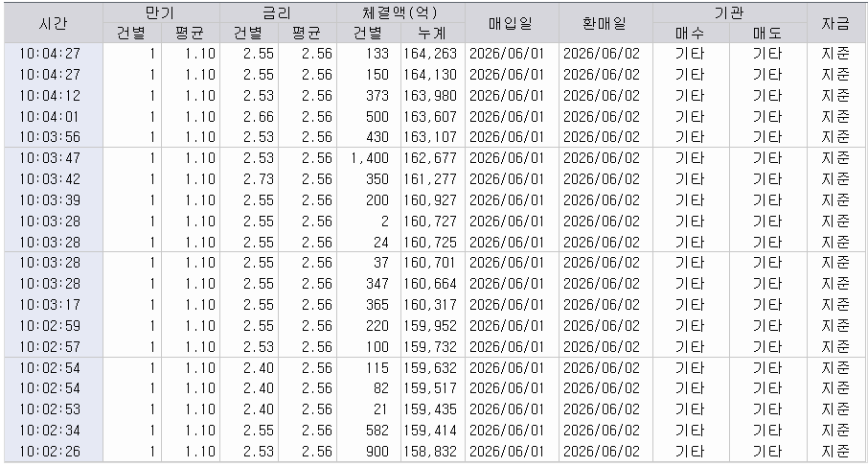Screen dimensions: 868x467
Task: Click the 금리 group header
Action: click(x=278, y=12)
